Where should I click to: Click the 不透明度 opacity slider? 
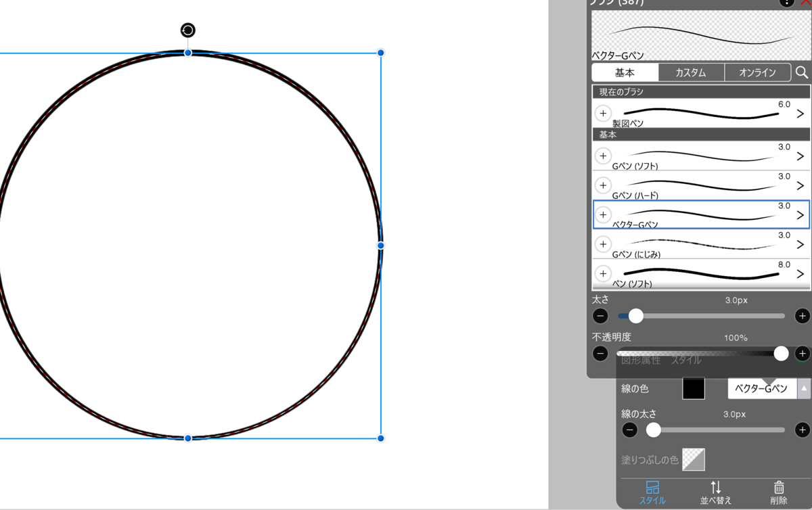[701, 354]
